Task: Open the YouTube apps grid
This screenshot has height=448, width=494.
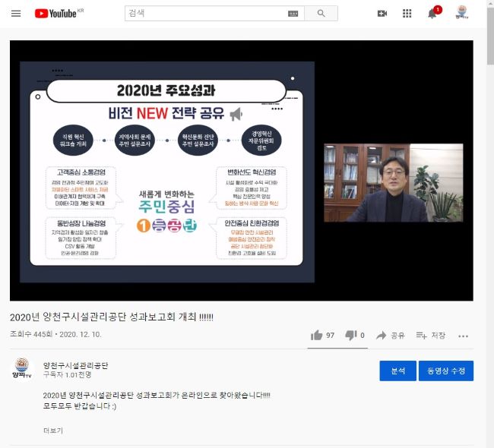Action: point(407,14)
